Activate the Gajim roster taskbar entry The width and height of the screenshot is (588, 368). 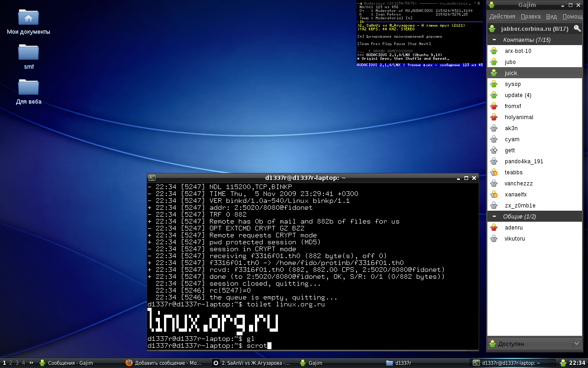point(340,363)
